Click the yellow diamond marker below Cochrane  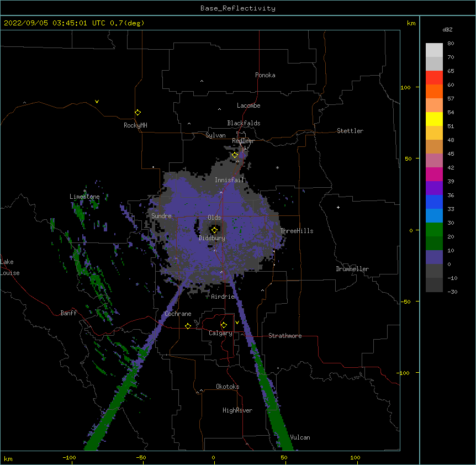(x=188, y=326)
